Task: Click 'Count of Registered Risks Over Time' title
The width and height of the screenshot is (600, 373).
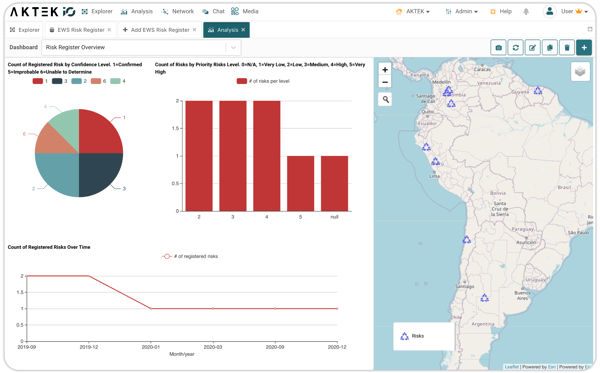Action: pos(49,247)
